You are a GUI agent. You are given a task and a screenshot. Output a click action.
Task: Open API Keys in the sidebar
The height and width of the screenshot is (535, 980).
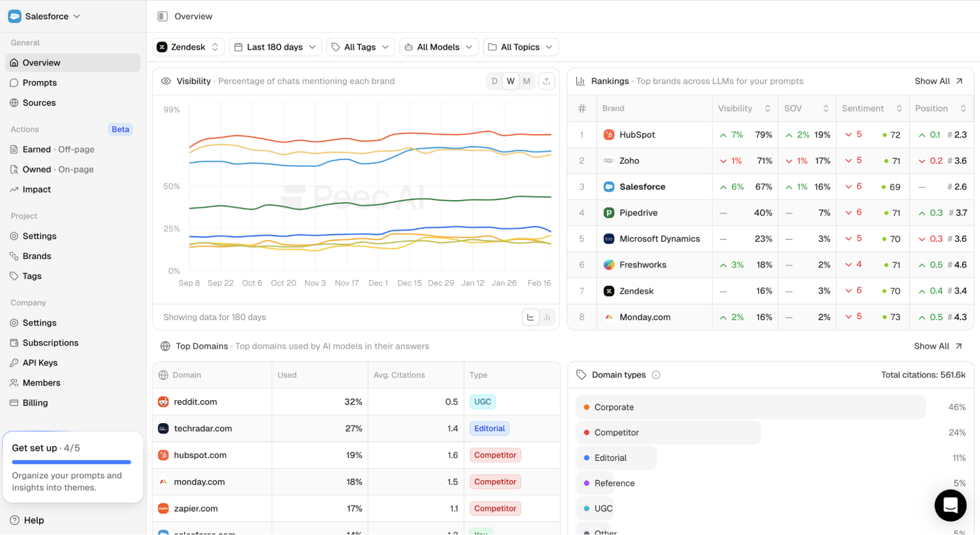(x=73, y=363)
